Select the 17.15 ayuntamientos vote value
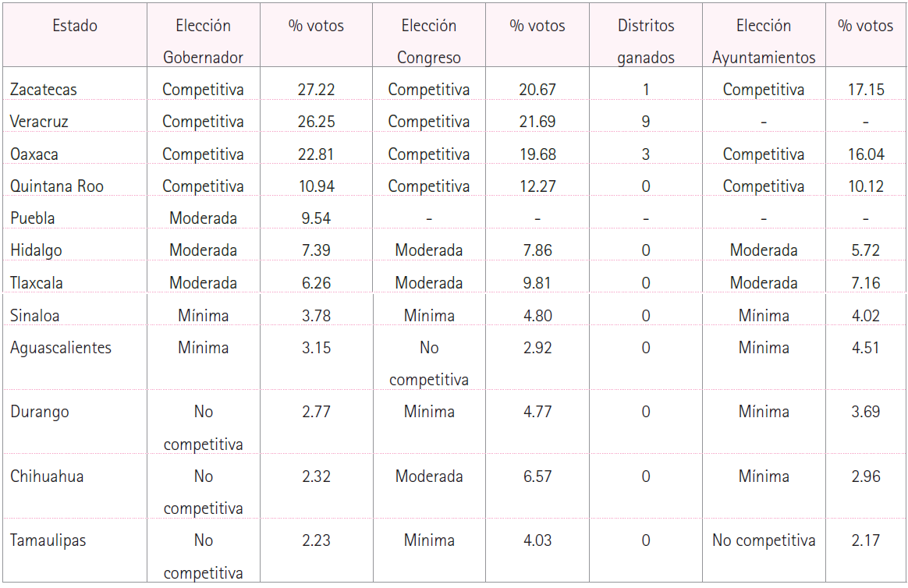The width and height of the screenshot is (908, 588). [x=866, y=90]
